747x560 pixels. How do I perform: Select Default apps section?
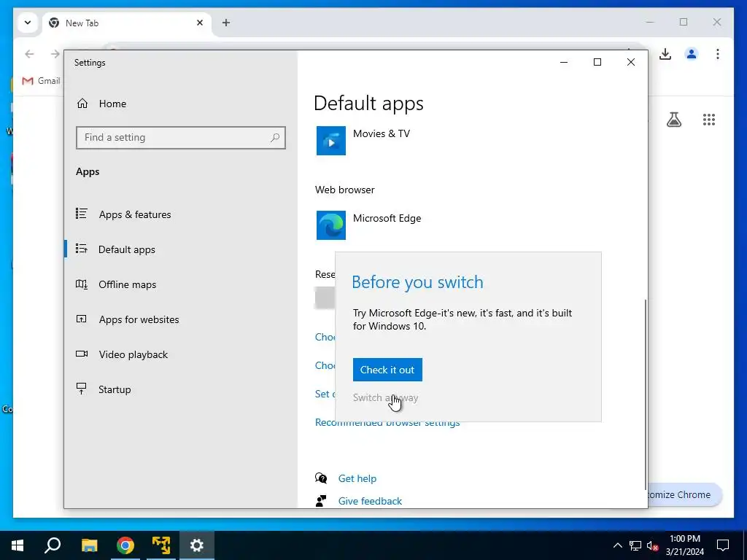127,249
